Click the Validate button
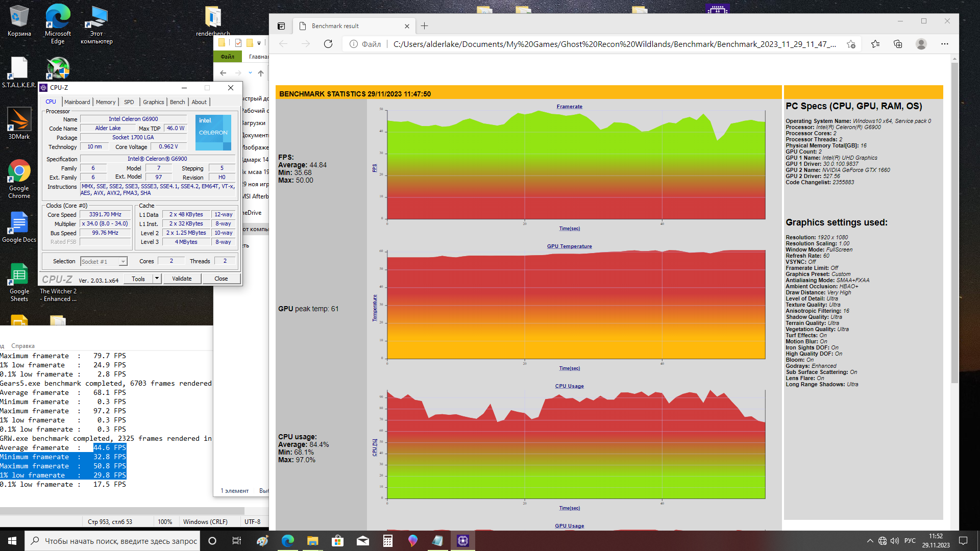 [x=182, y=279]
